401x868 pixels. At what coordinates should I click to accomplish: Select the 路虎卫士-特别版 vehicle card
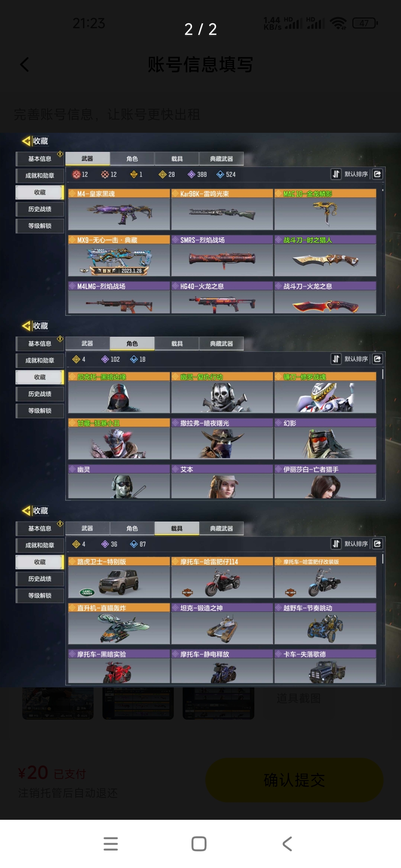[x=119, y=578]
